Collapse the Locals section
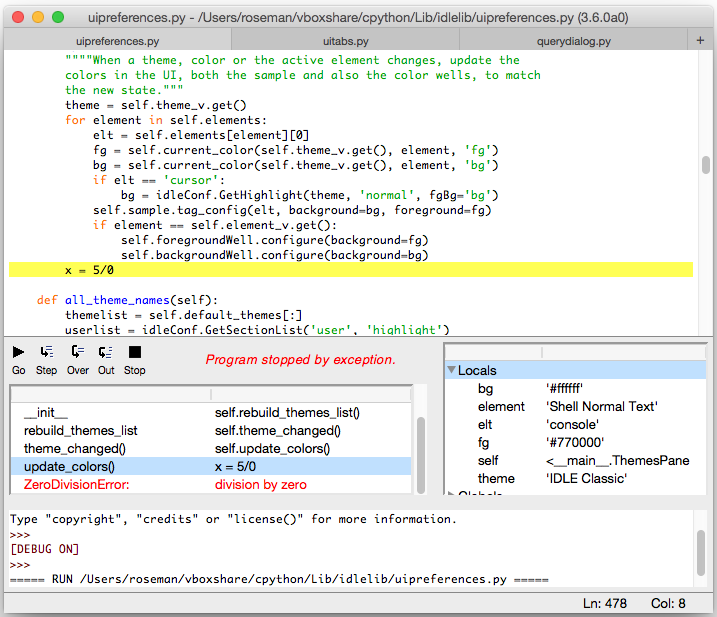 point(451,370)
